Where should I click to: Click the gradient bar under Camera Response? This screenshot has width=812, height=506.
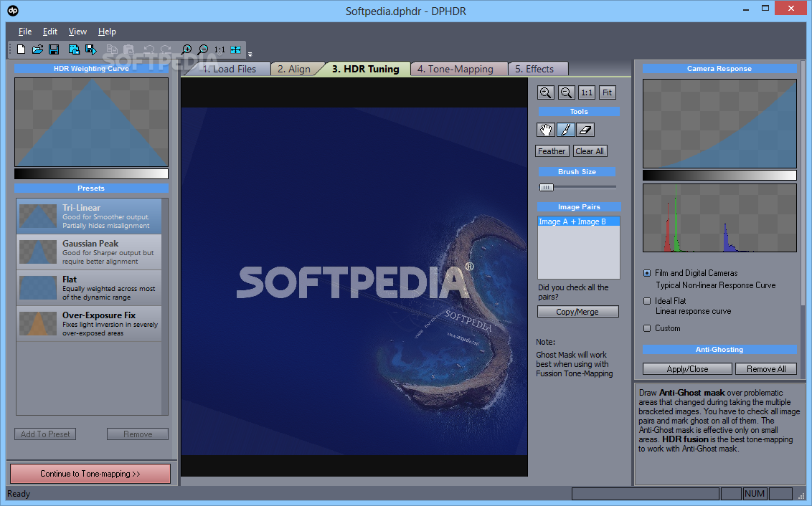pyautogui.click(x=719, y=176)
